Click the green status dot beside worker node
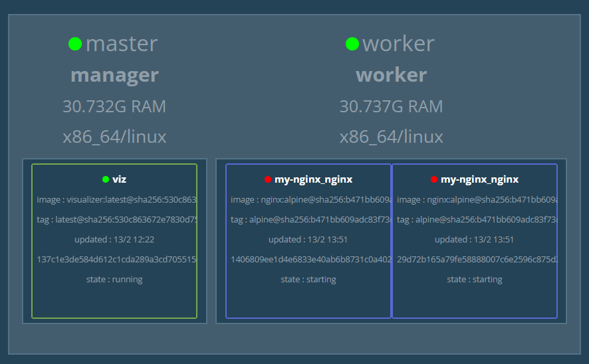Image resolution: width=589 pixels, height=364 pixels. click(x=352, y=44)
